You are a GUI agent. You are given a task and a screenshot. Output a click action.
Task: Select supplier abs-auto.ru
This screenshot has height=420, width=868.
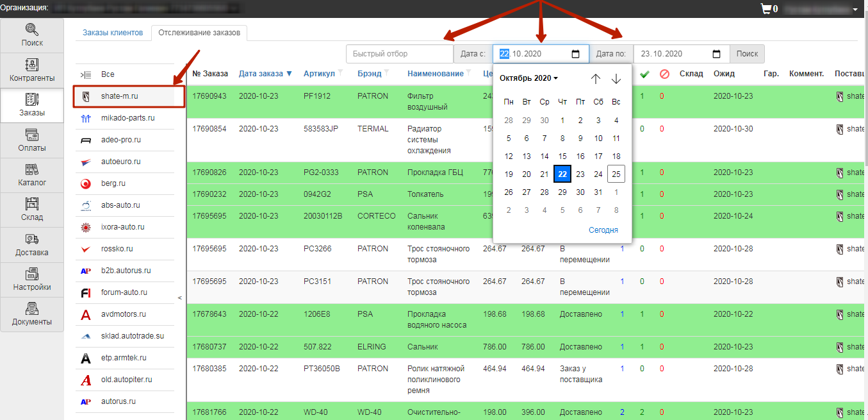click(x=125, y=205)
